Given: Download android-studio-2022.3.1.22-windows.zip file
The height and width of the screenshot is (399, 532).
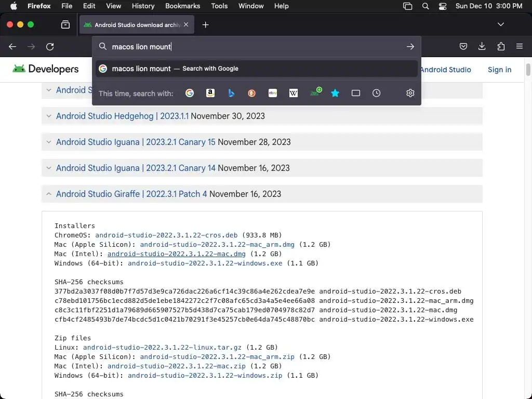Looking at the screenshot, I should point(205,376).
